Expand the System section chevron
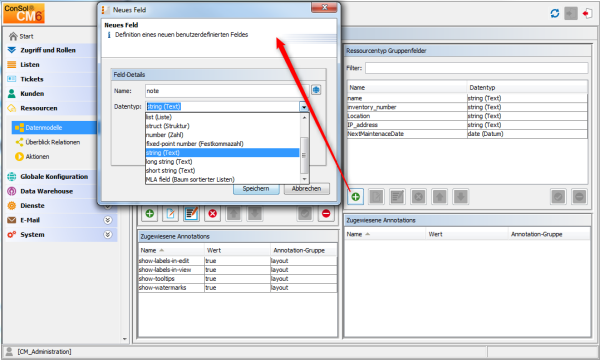The height and width of the screenshot is (360, 600). pyautogui.click(x=108, y=235)
